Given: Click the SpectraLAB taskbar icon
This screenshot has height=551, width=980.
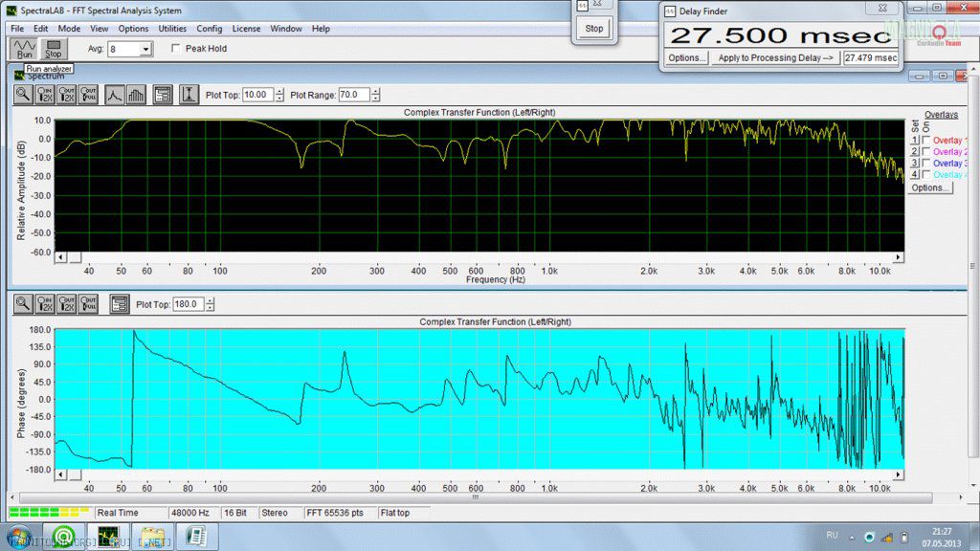Looking at the screenshot, I should pos(108,537).
